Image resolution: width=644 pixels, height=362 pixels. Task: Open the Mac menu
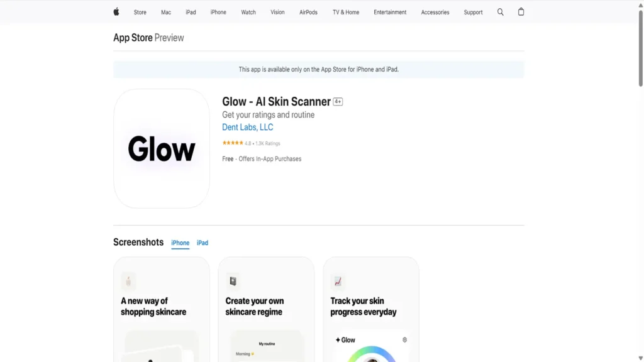pos(166,13)
